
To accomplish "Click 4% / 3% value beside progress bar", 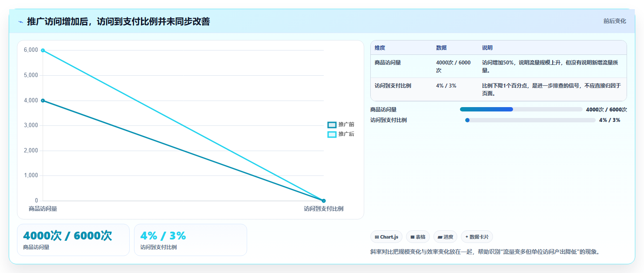I will tap(610, 120).
